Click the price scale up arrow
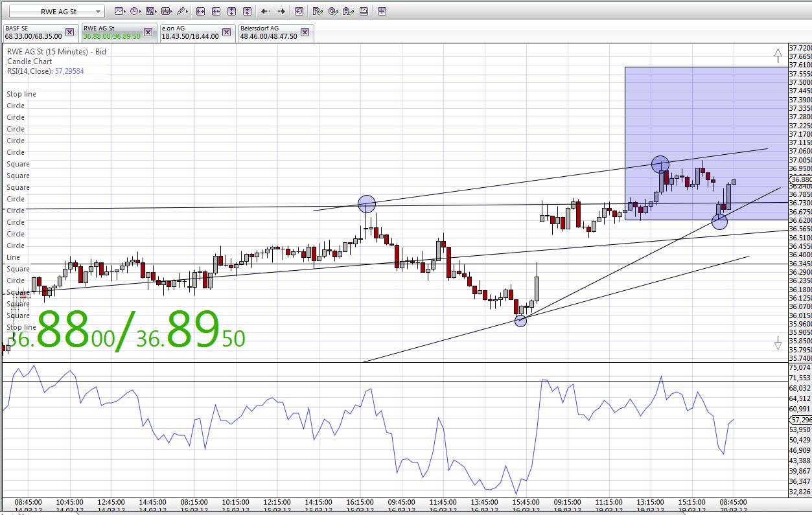This screenshot has height=515, width=812. (778, 56)
